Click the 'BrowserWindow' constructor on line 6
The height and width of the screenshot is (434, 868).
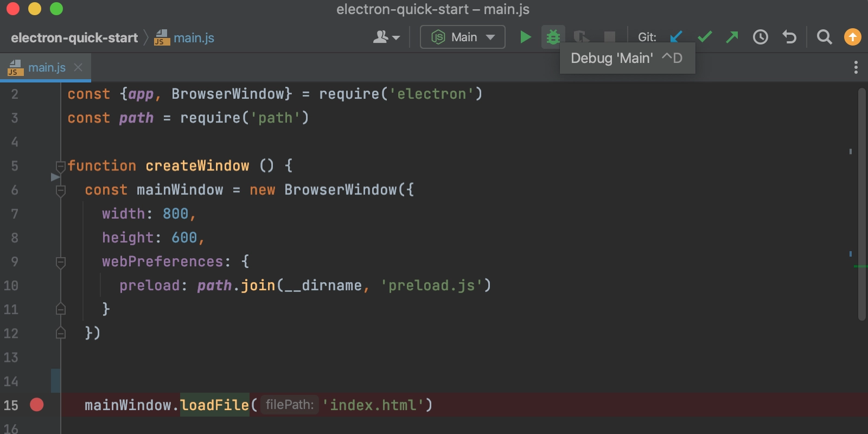[x=341, y=189]
